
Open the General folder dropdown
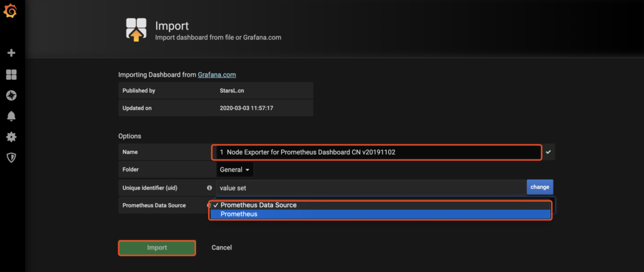pos(235,170)
